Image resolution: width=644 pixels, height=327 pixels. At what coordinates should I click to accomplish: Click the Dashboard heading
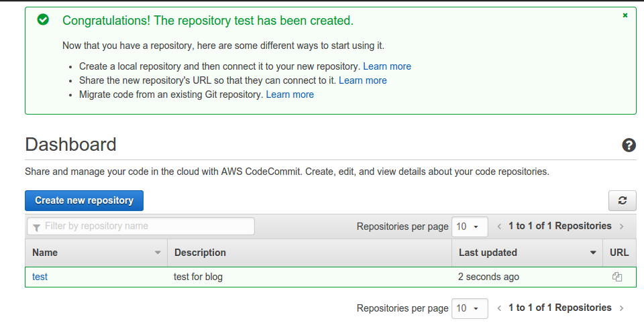[70, 145]
